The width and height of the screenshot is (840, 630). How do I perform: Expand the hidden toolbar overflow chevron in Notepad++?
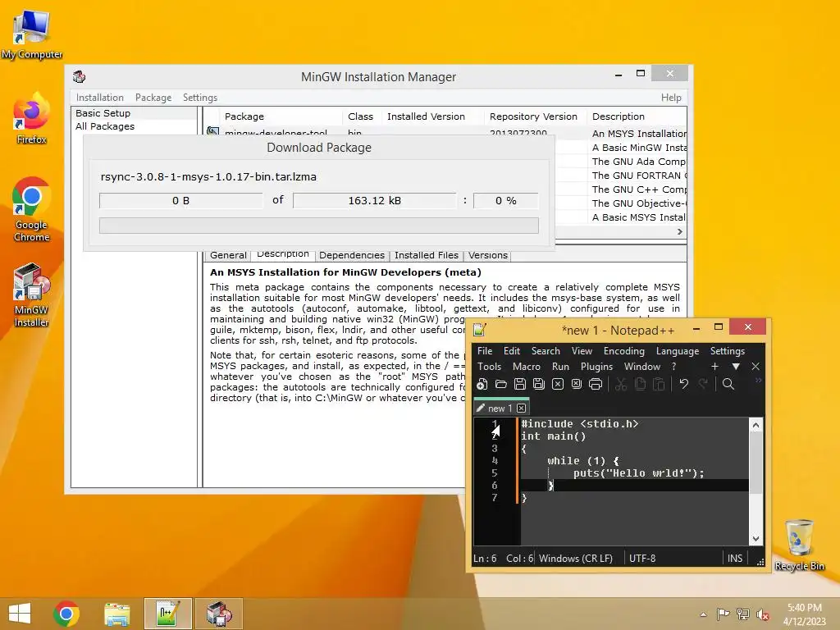pos(758,381)
